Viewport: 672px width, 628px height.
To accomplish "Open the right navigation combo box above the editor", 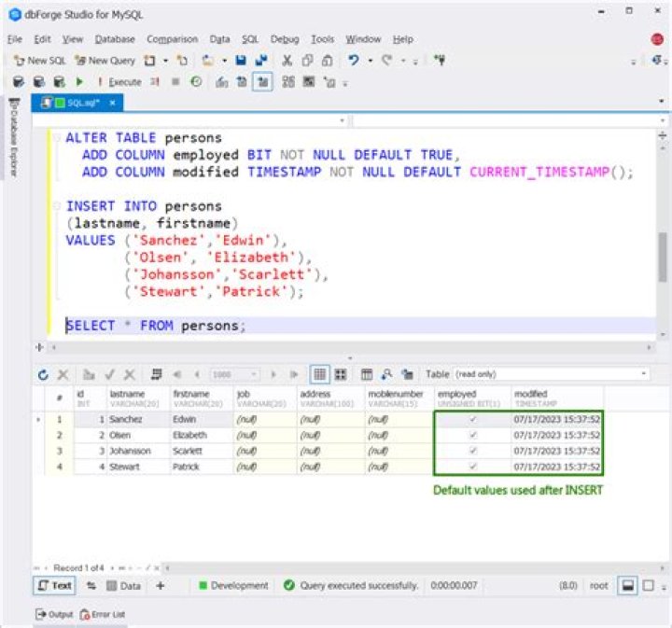I will pyautogui.click(x=510, y=120).
